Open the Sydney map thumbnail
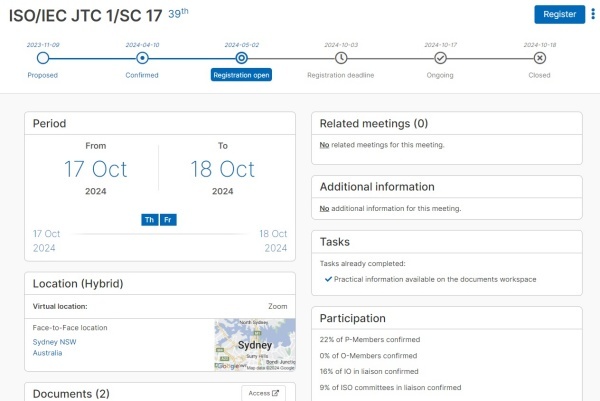 pos(254,345)
